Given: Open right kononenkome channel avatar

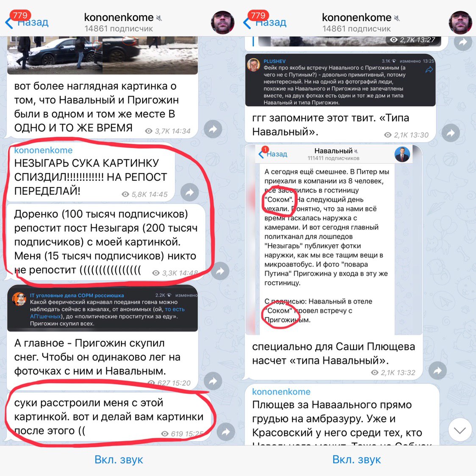Looking at the screenshot, I should (460, 22).
